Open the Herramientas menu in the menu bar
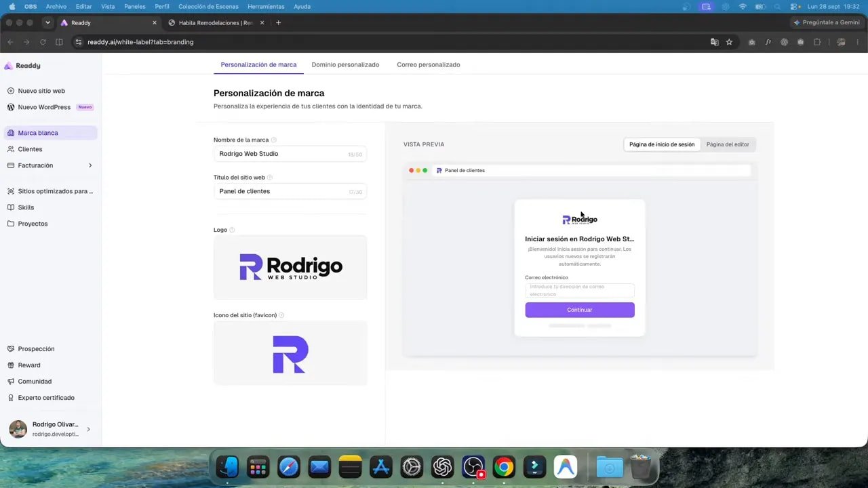Image resolution: width=868 pixels, height=488 pixels. pyautogui.click(x=266, y=7)
